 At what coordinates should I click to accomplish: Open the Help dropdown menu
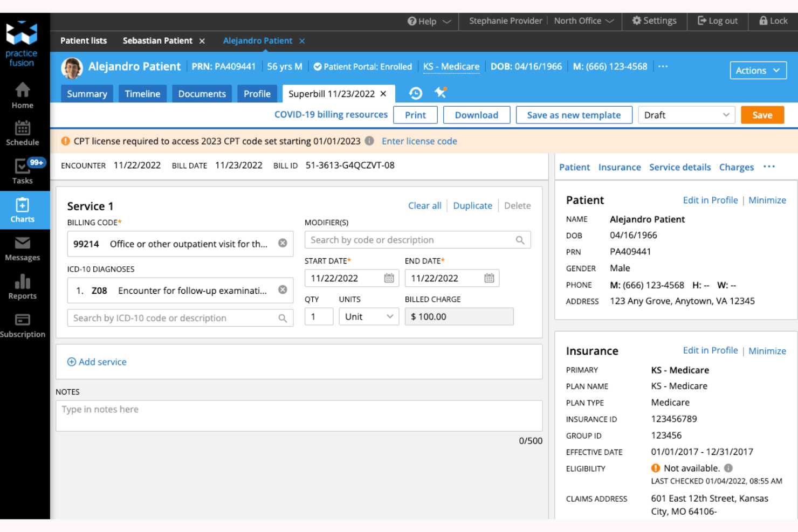point(429,21)
